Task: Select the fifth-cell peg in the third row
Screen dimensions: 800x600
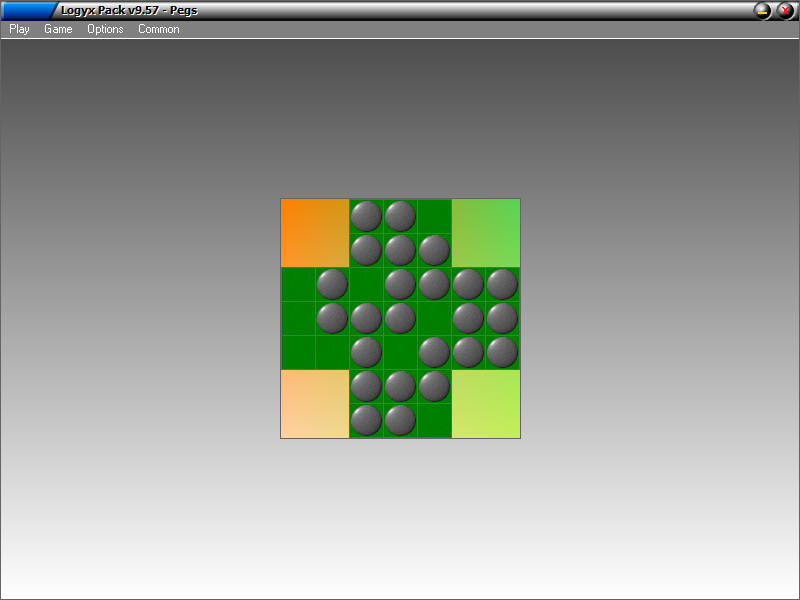Action: click(435, 285)
